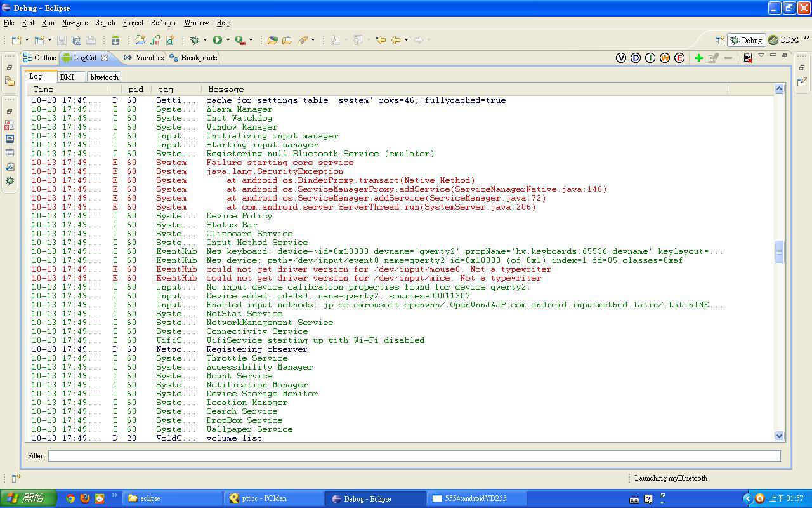This screenshot has height=508, width=812.
Task: Click the Search flashlight icon
Action: 303,40
